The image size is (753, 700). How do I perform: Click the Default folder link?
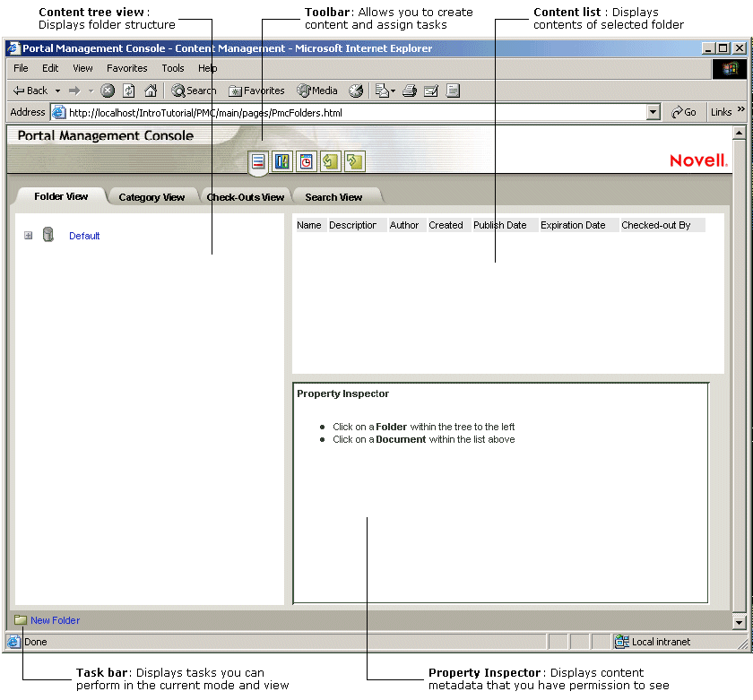[84, 236]
